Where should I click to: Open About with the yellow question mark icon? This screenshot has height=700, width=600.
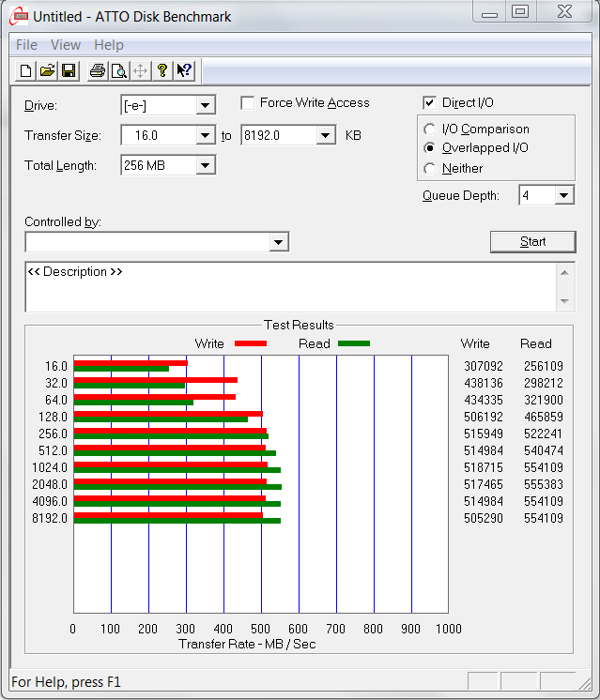click(162, 71)
